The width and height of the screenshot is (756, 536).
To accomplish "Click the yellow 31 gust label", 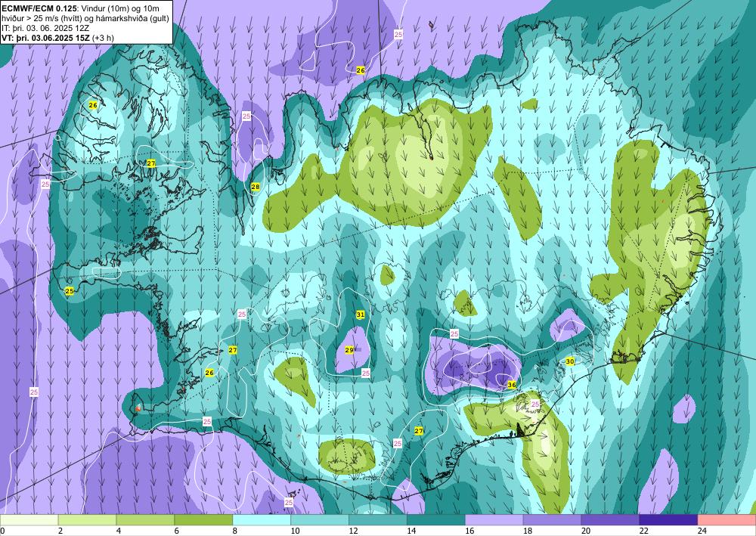I will click(x=360, y=314).
